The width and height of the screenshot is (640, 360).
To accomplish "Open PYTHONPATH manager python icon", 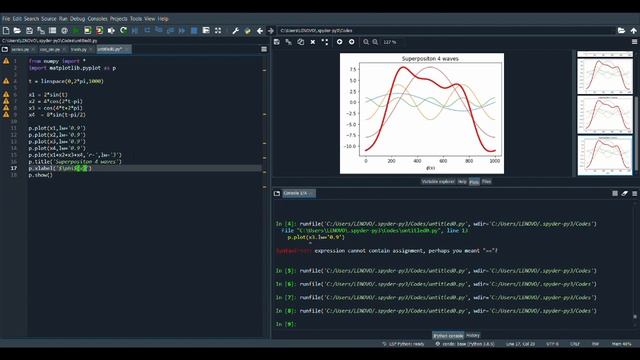I will pyautogui.click(x=247, y=31).
